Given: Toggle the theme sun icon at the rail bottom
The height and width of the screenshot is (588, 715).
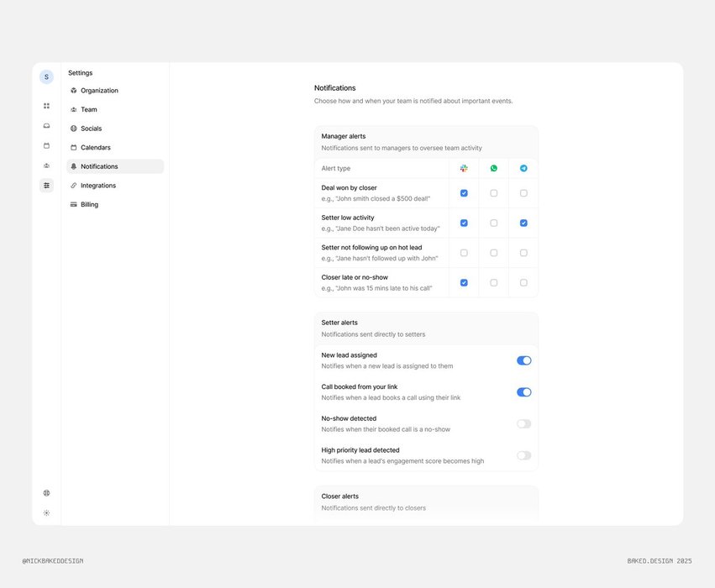Looking at the screenshot, I should coord(46,512).
